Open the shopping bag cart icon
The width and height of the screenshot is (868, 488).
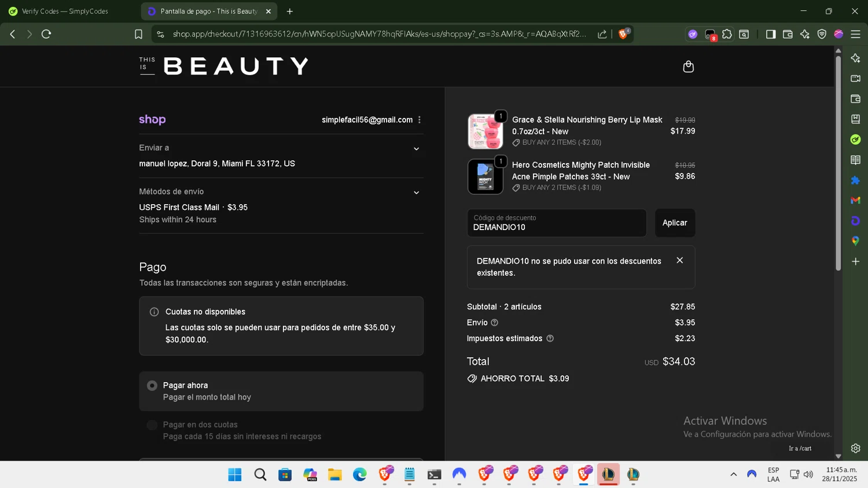[688, 66]
